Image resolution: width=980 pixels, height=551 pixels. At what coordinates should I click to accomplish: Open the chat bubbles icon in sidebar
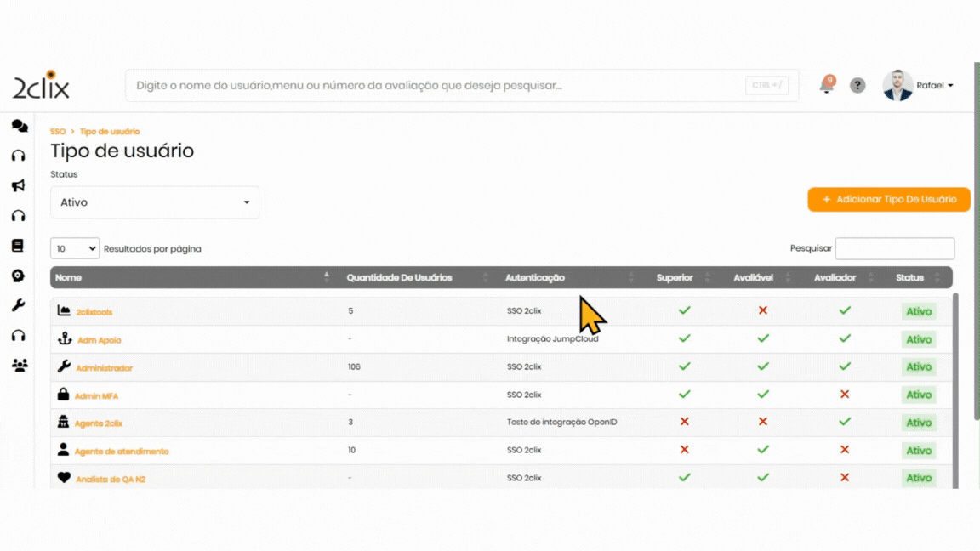click(x=19, y=126)
